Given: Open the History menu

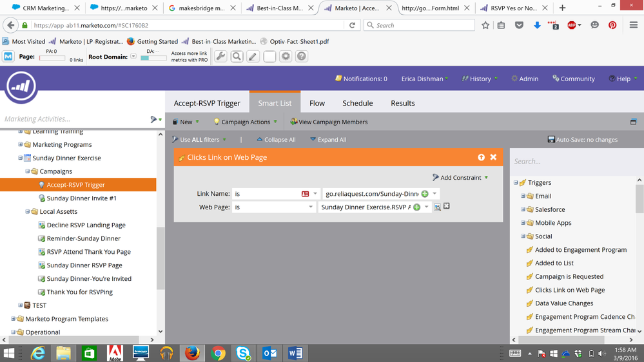Looking at the screenshot, I should [480, 79].
